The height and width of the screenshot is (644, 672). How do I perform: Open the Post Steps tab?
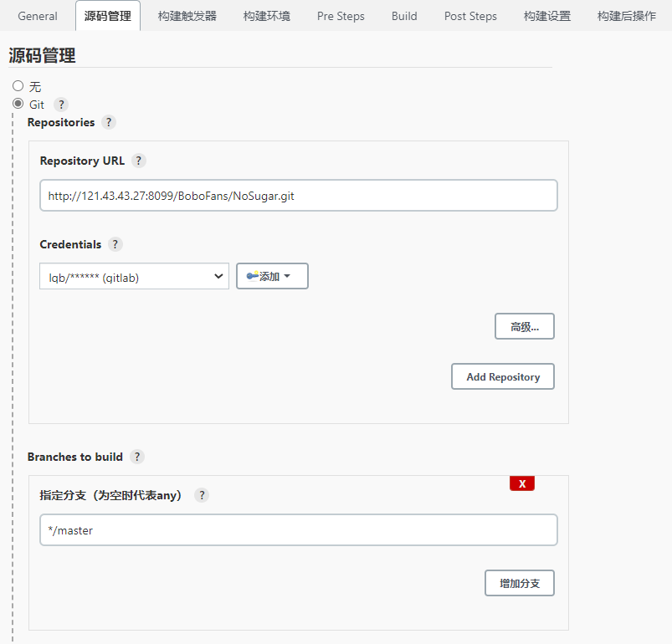click(x=470, y=16)
